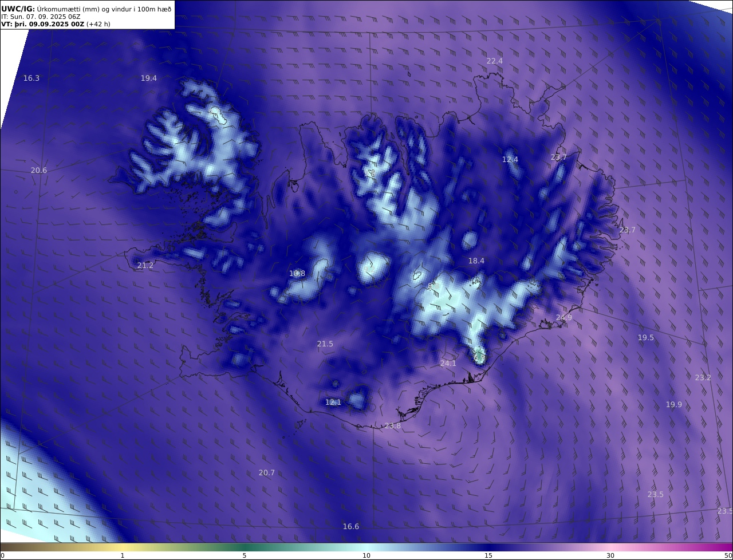The image size is (733, 560).
Task: Select the 16.6 value label
Action: tap(351, 527)
